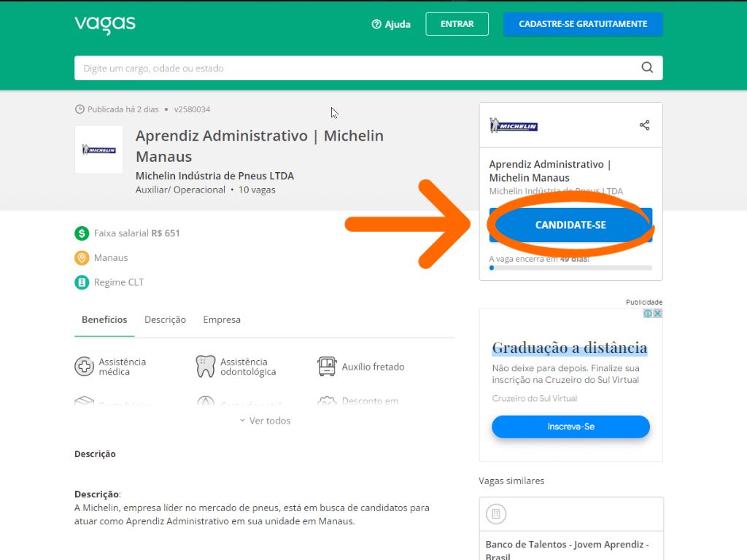Click the Manaus location text
Screen dimensions: 747x560
pyautogui.click(x=111, y=257)
